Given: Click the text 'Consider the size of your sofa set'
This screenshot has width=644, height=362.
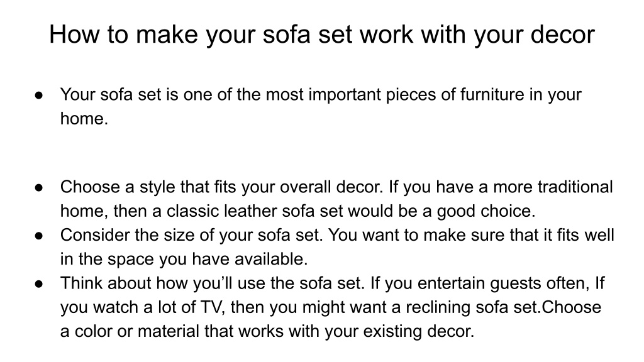Looking at the screenshot, I should tap(190, 235).
